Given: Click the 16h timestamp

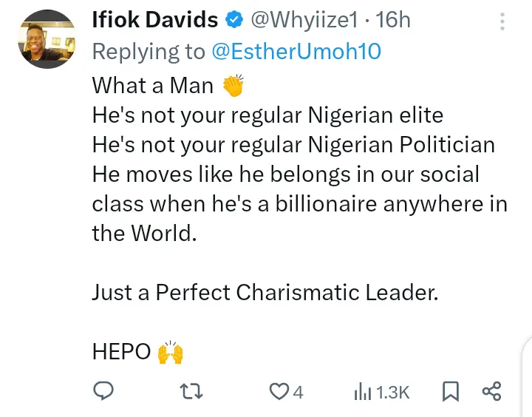Looking at the screenshot, I should point(393,20).
